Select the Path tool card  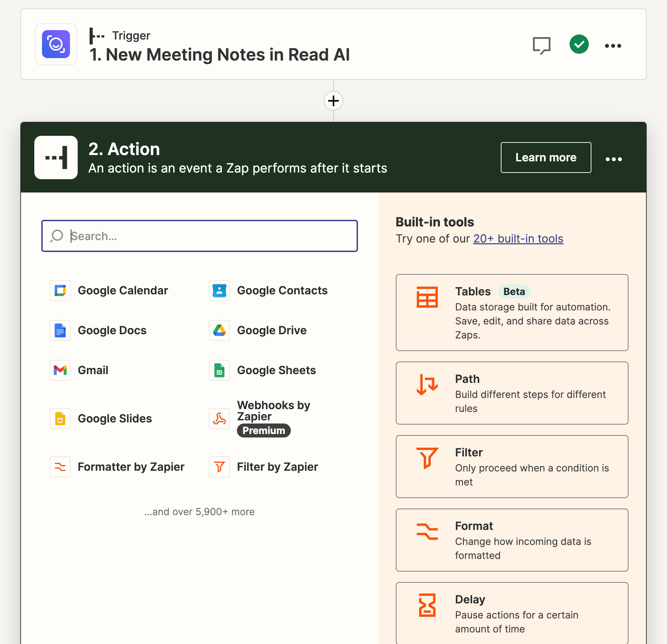[x=512, y=393]
